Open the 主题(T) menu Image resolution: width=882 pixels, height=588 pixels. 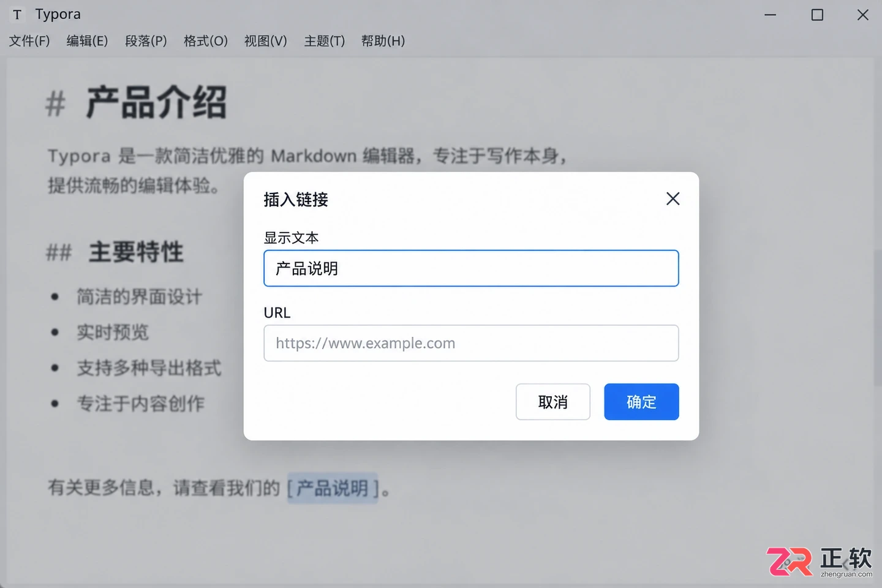click(x=325, y=41)
